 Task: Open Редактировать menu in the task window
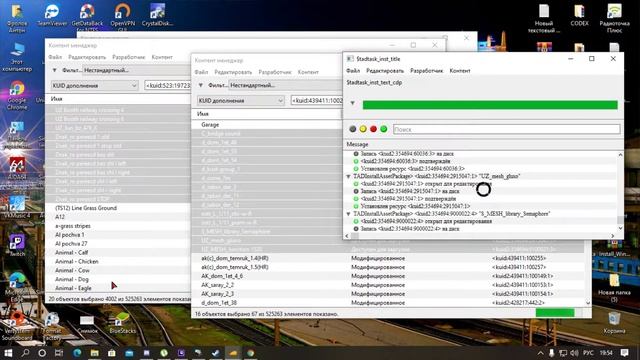385,71
